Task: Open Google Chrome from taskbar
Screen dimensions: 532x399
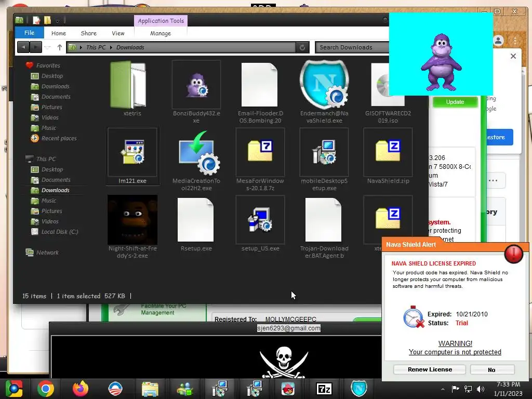Action: point(46,389)
